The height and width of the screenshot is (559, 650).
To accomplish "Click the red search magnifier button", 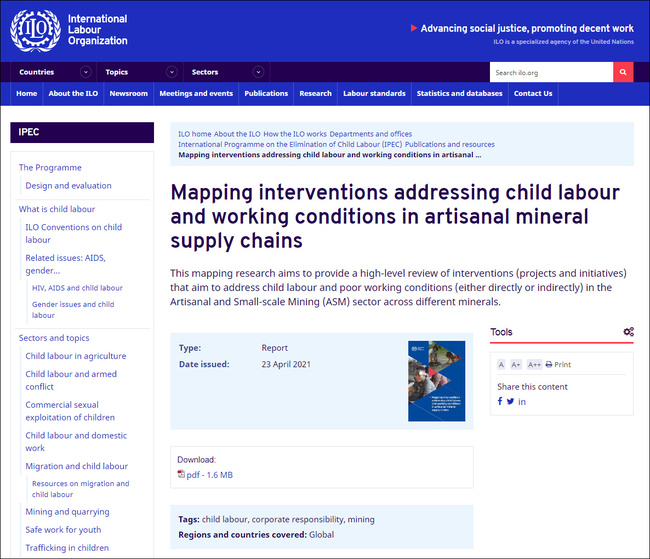I will 623,72.
